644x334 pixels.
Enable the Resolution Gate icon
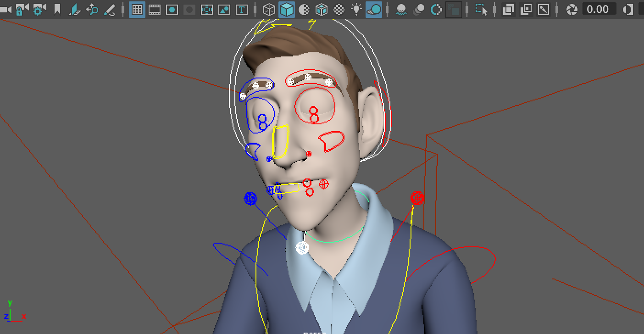pos(172,9)
